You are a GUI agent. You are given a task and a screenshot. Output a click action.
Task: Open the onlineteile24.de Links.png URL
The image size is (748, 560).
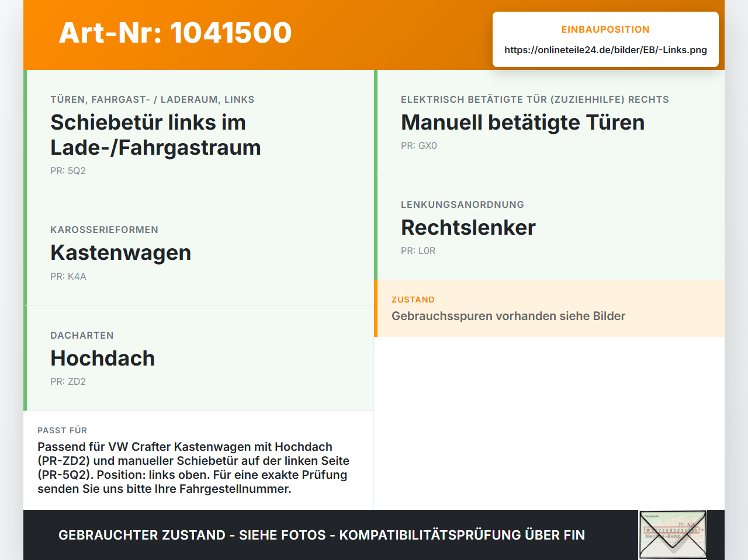click(605, 50)
